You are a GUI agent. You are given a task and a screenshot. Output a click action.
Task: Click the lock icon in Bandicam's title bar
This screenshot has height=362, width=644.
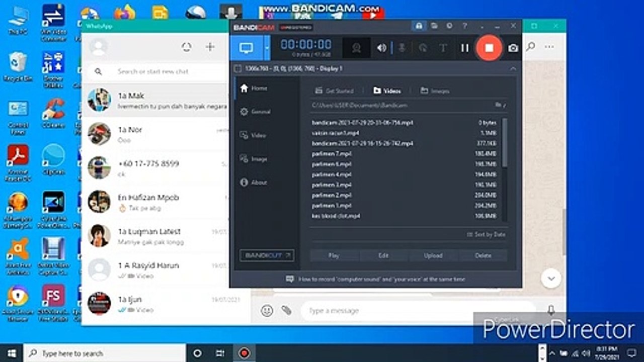pos(418,26)
